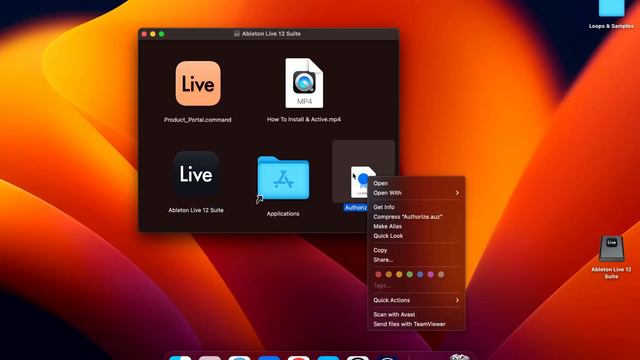Apply the orange tag color
This screenshot has height=360, width=640.
point(389,274)
